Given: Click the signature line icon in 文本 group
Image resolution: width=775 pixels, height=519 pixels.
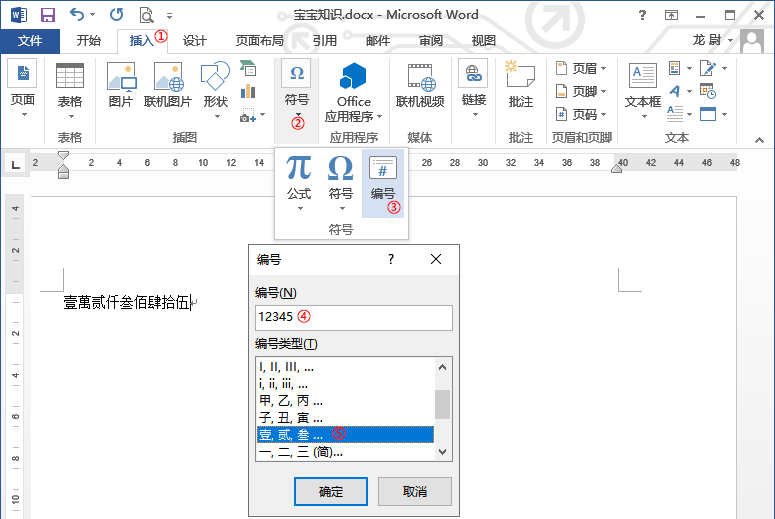Looking at the screenshot, I should click(x=708, y=68).
